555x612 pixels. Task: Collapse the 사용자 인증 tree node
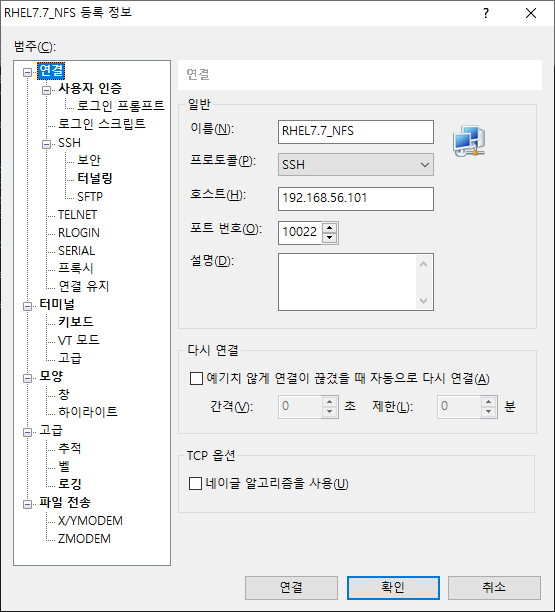pyautogui.click(x=46, y=90)
